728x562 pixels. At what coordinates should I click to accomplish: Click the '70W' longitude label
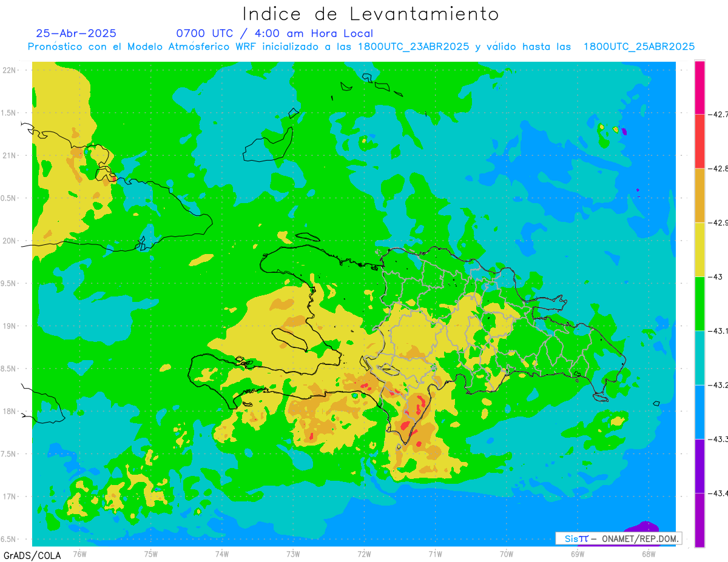507,554
